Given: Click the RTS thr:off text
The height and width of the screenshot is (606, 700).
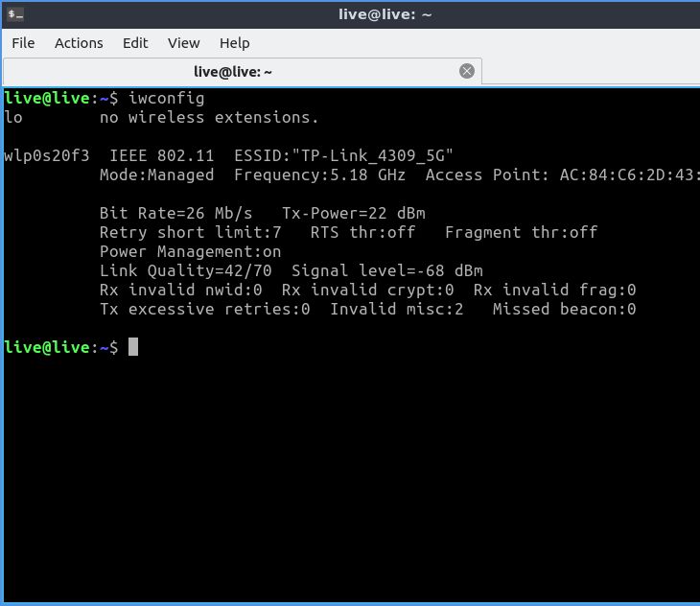Looking at the screenshot, I should (x=363, y=232).
